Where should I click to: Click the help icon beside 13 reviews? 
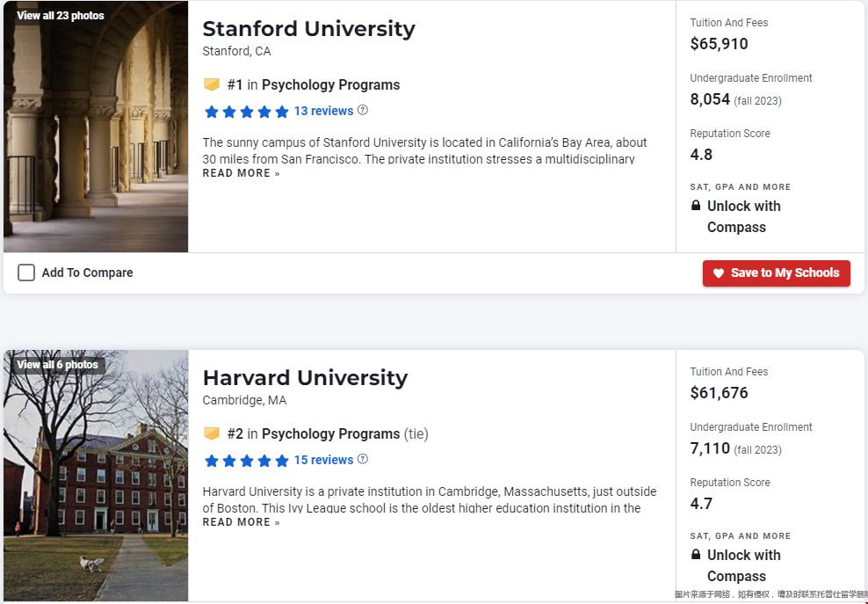tap(363, 110)
